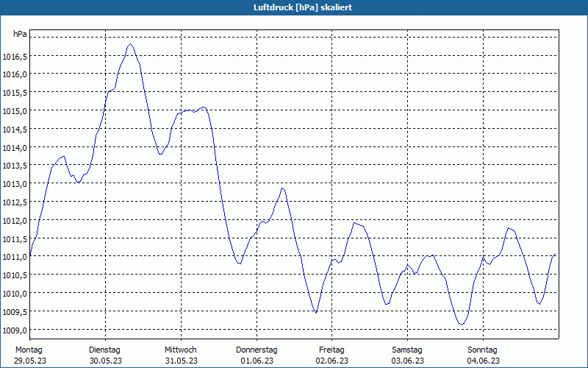Click the 'Samstag' day label

pos(407,350)
